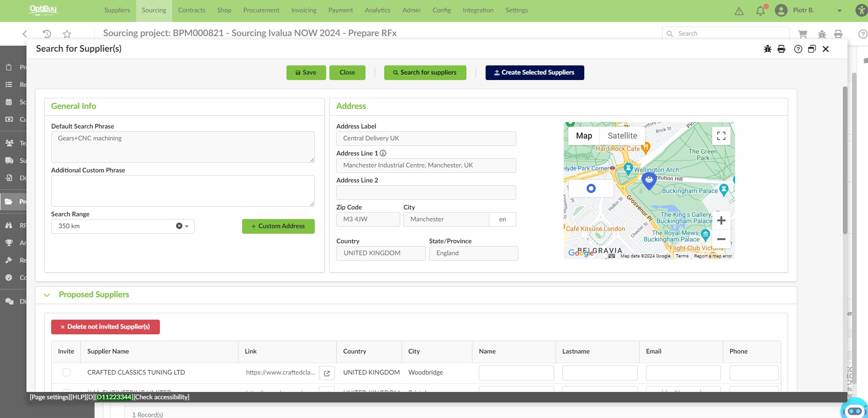The height and width of the screenshot is (418, 868).
Task: Open the accessibility icon in top bar
Action: tap(861, 11)
